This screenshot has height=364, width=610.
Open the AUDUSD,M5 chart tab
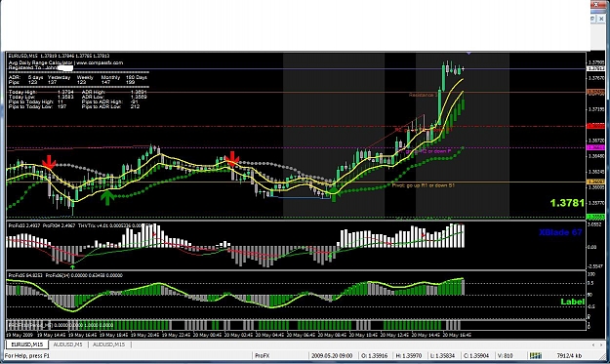[x=67, y=344]
